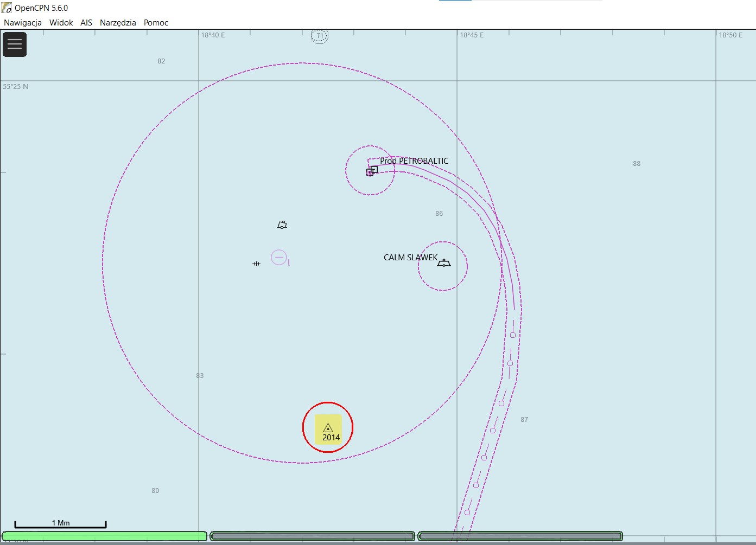Open the Narzędzia menu

(118, 23)
